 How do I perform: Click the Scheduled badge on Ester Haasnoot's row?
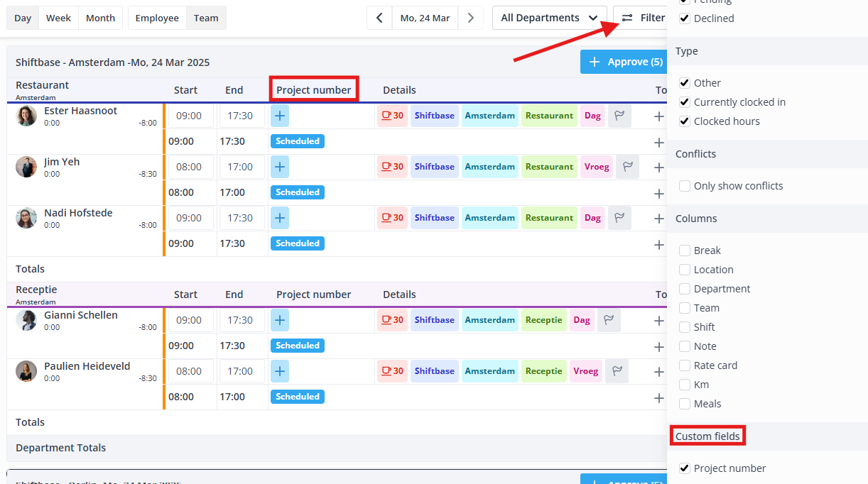pos(297,141)
